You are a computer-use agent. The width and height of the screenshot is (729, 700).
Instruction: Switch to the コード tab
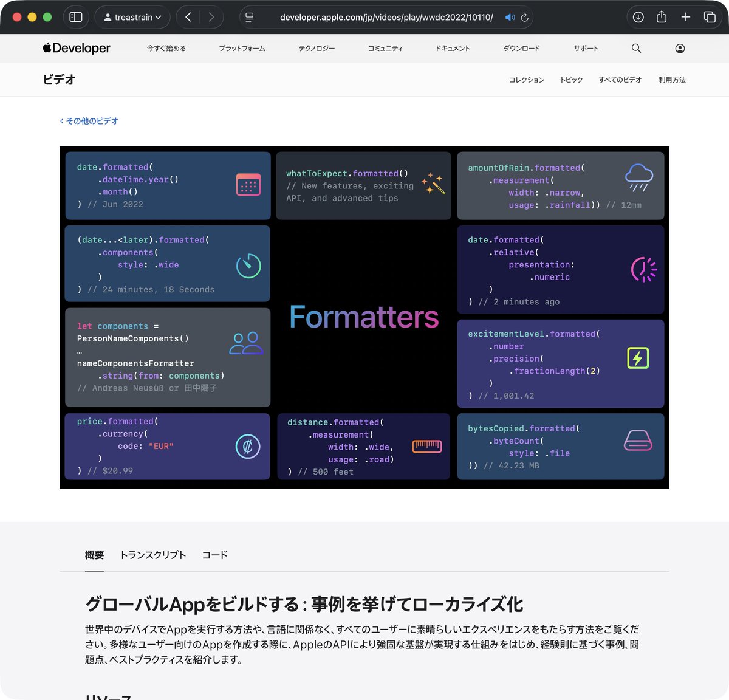tap(214, 555)
